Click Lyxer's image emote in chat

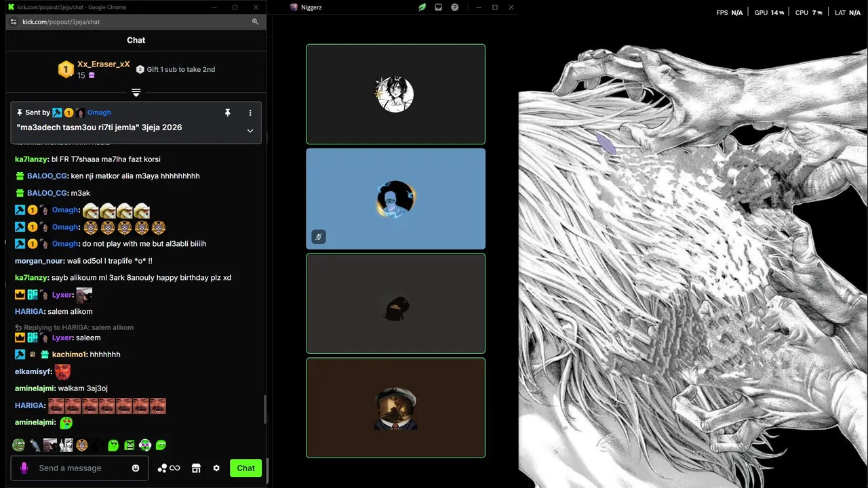84,295
